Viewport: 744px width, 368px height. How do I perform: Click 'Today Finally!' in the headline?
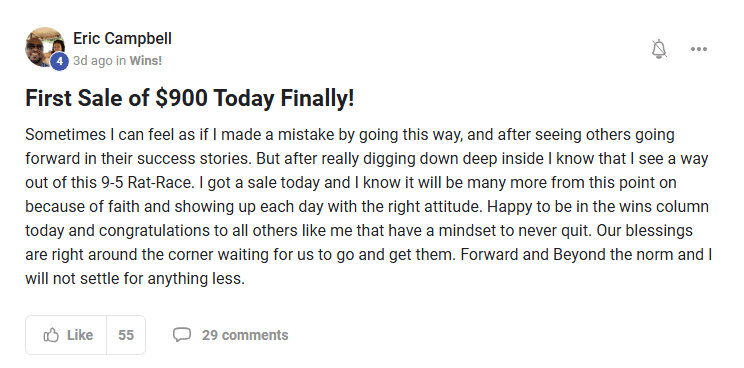[284, 98]
